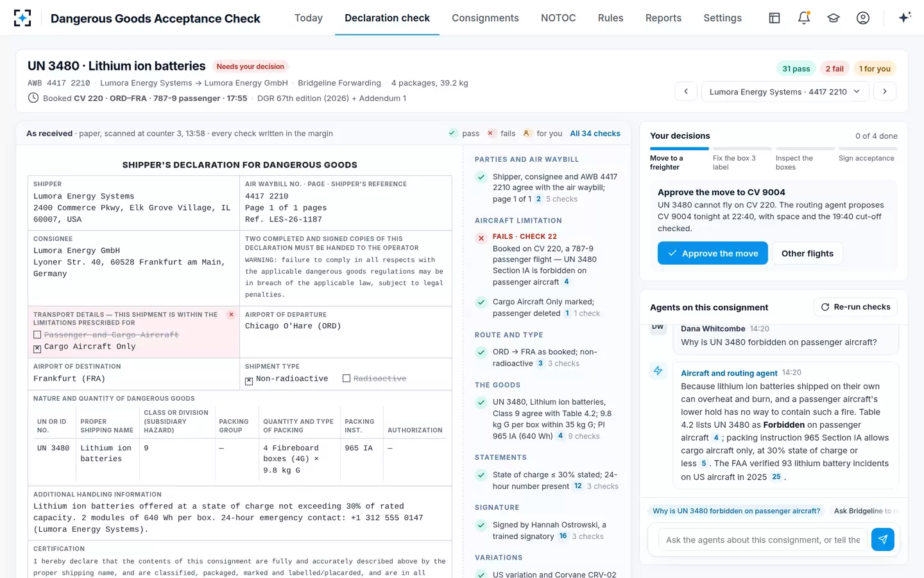Expand the 3 checks under Statements
The image size is (924, 578).
click(603, 486)
